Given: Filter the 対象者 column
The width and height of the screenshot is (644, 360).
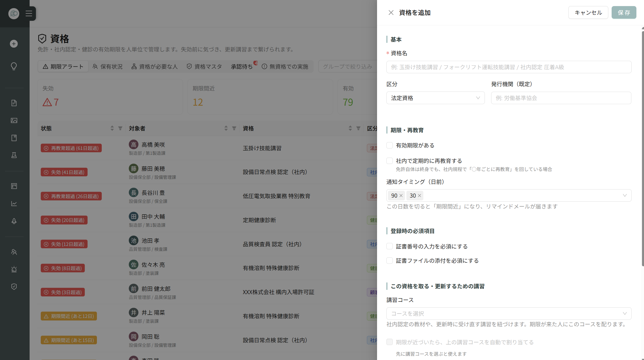Looking at the screenshot, I should 234,128.
